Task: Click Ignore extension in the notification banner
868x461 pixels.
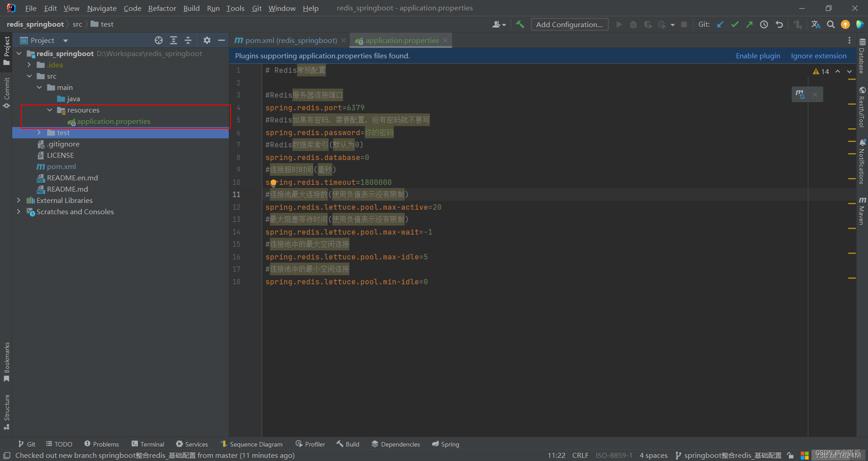Action: pyautogui.click(x=818, y=56)
